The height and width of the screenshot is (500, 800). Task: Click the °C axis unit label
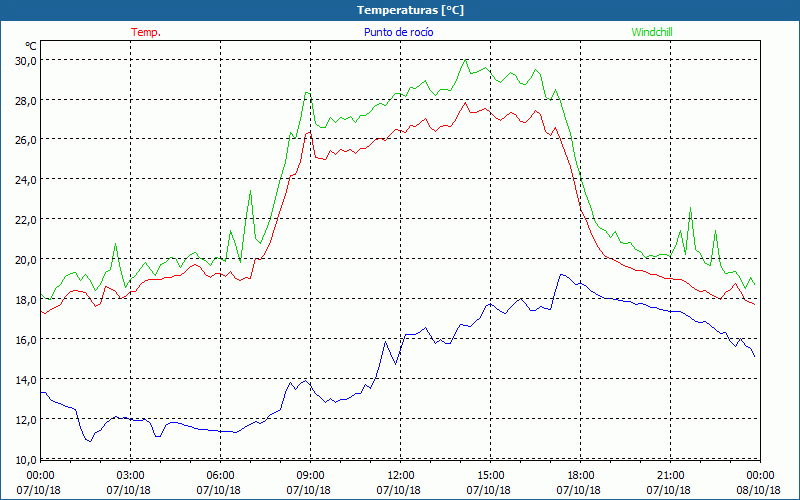click(x=31, y=46)
